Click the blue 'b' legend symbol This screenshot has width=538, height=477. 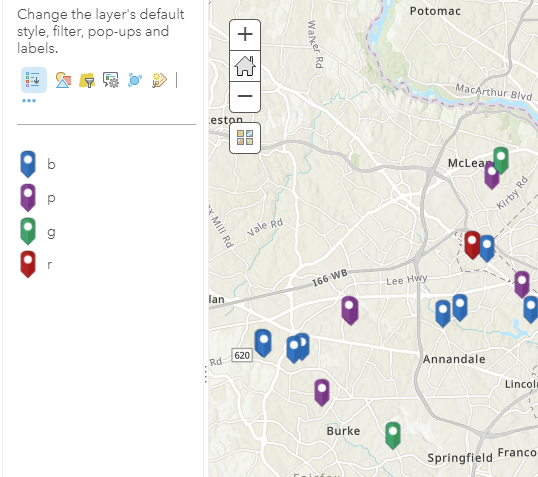(28, 164)
